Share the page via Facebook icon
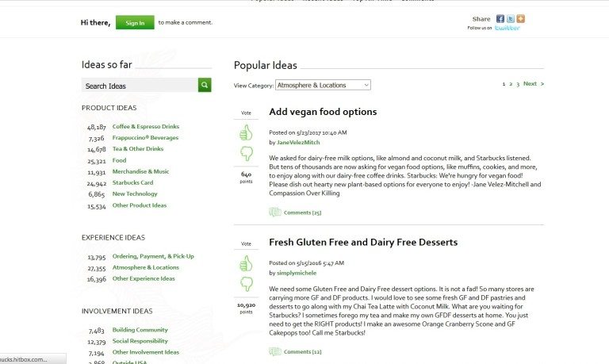This screenshot has height=364, width=609. [500, 19]
